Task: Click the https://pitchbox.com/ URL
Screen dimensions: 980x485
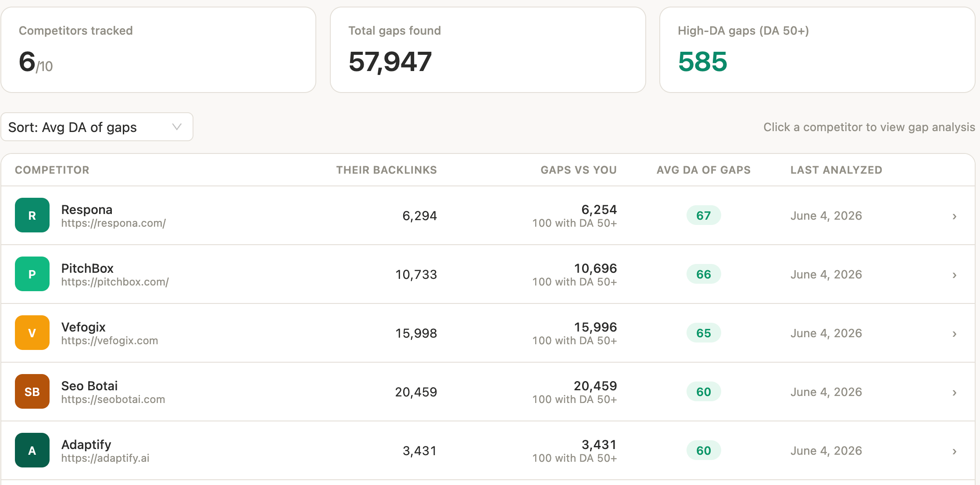Action: [115, 282]
